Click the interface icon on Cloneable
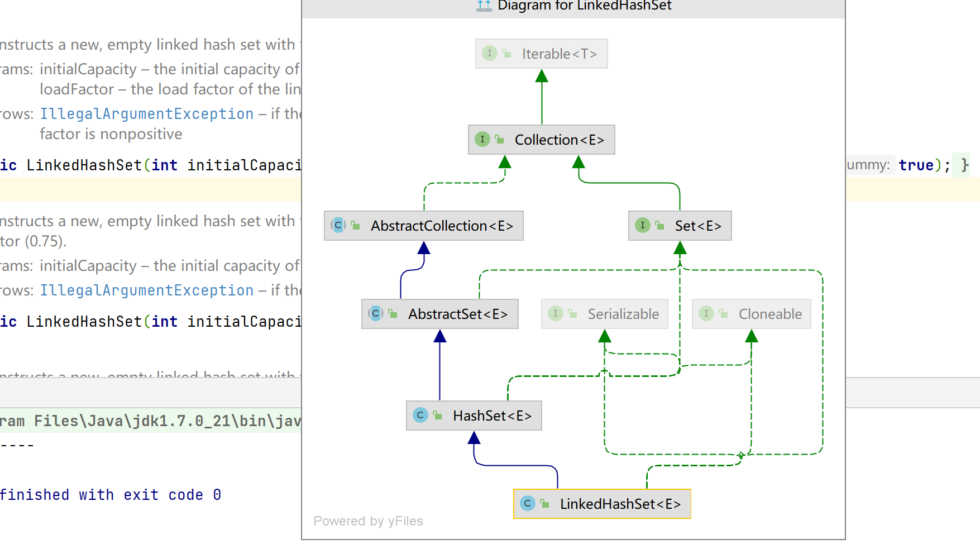The width and height of the screenshot is (980, 544). 706,313
